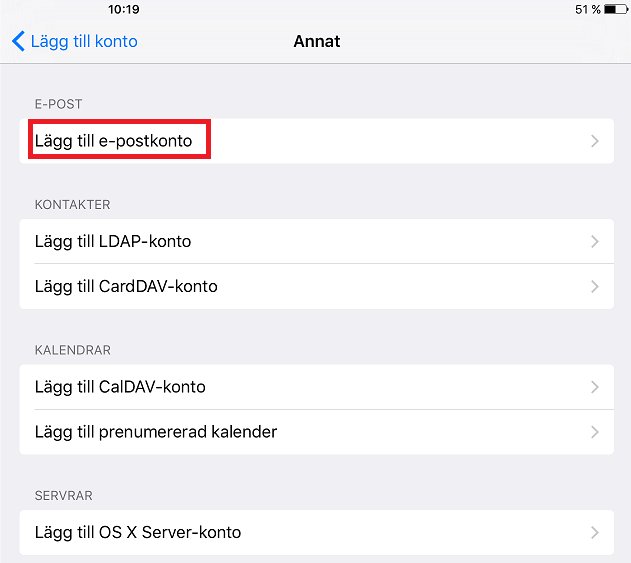This screenshot has width=631, height=563.
Task: Open Lägg till prenumererad kalender
Action: click(x=316, y=432)
